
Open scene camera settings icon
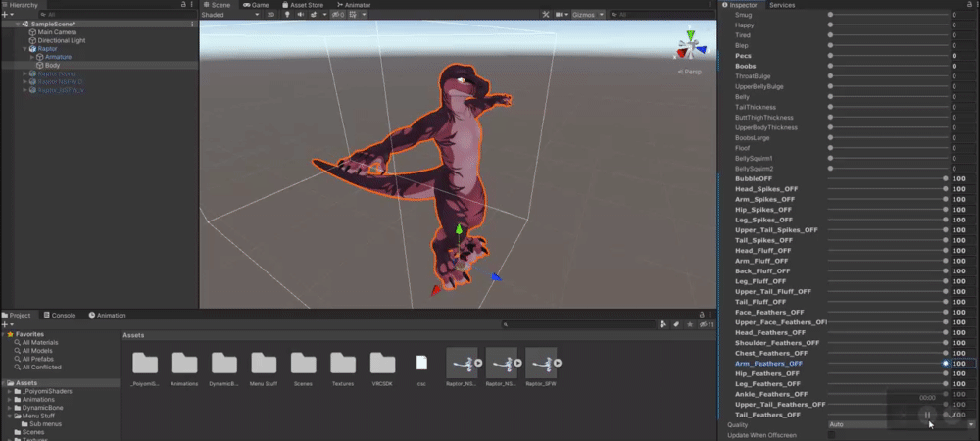[x=560, y=15]
